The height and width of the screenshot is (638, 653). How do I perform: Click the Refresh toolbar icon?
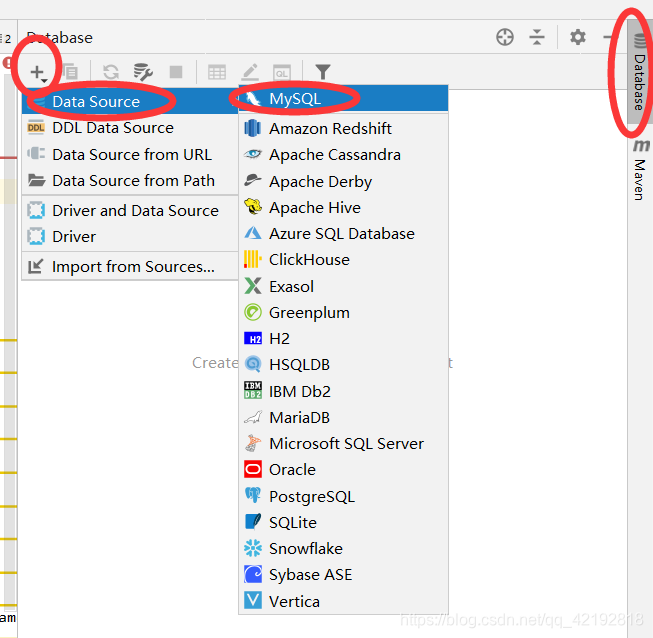click(111, 72)
